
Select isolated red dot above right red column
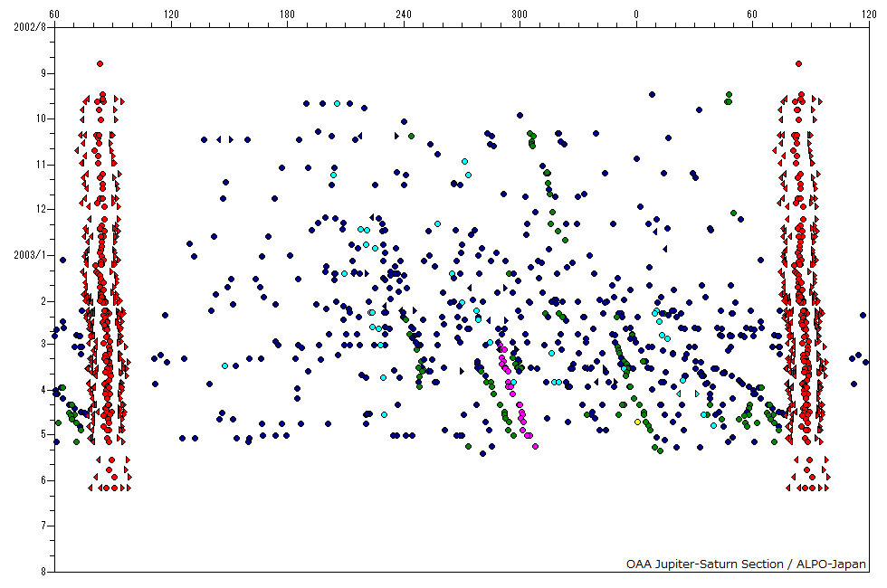coord(798,64)
